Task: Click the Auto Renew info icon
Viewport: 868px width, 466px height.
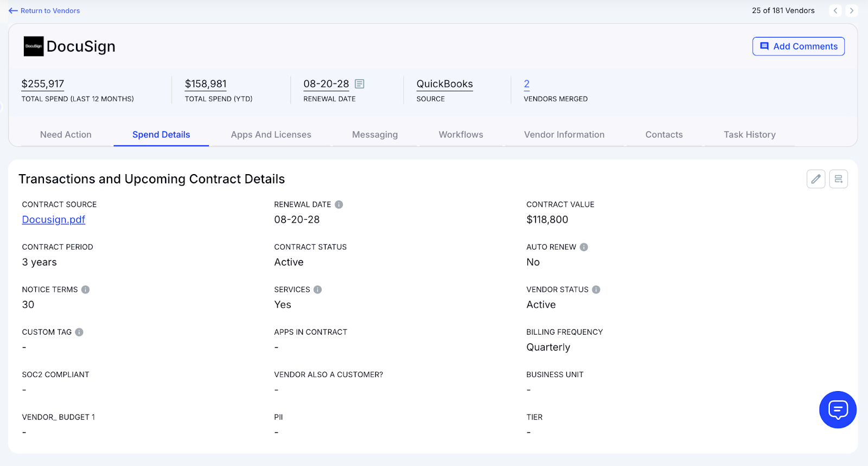Action: pyautogui.click(x=584, y=247)
